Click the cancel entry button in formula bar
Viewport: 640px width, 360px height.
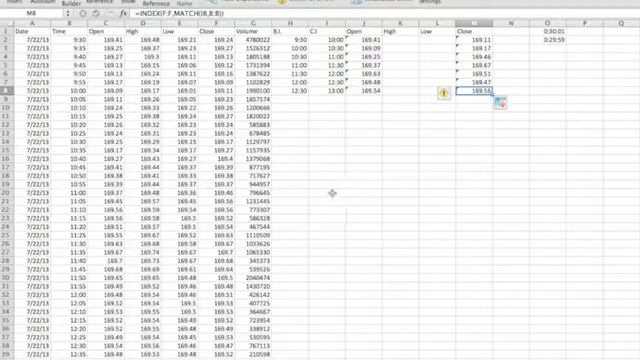[x=83, y=13]
